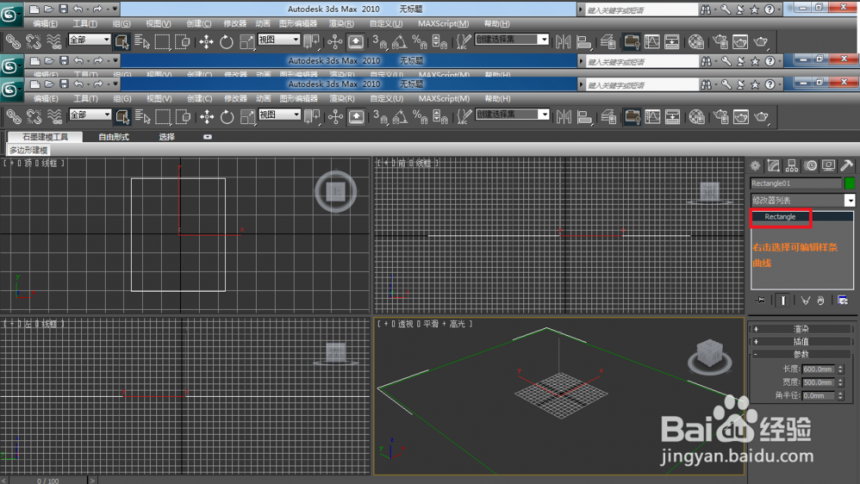Click the Mirror tool in front window toolbar

[563, 117]
